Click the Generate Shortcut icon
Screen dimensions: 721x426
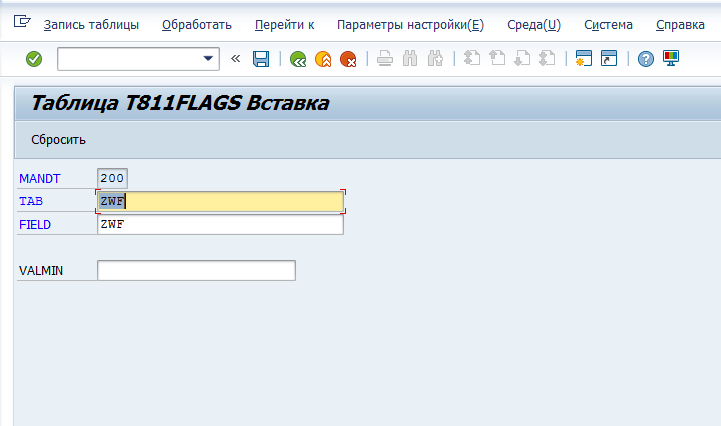[609, 58]
